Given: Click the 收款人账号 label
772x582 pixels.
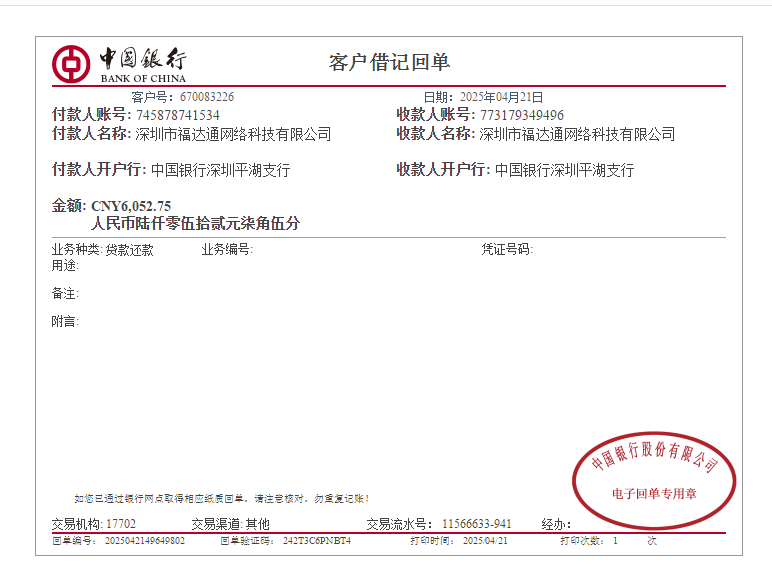Looking at the screenshot, I should click(436, 115).
